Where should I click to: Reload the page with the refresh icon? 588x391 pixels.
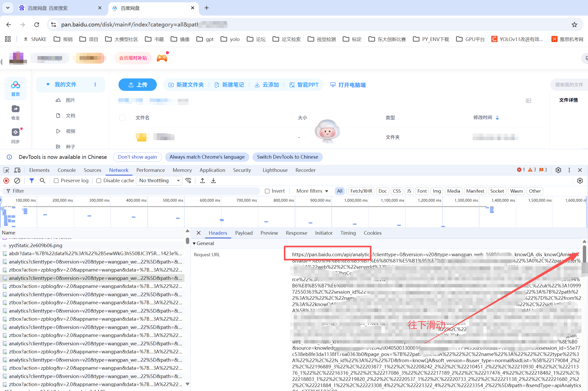(x=37, y=25)
